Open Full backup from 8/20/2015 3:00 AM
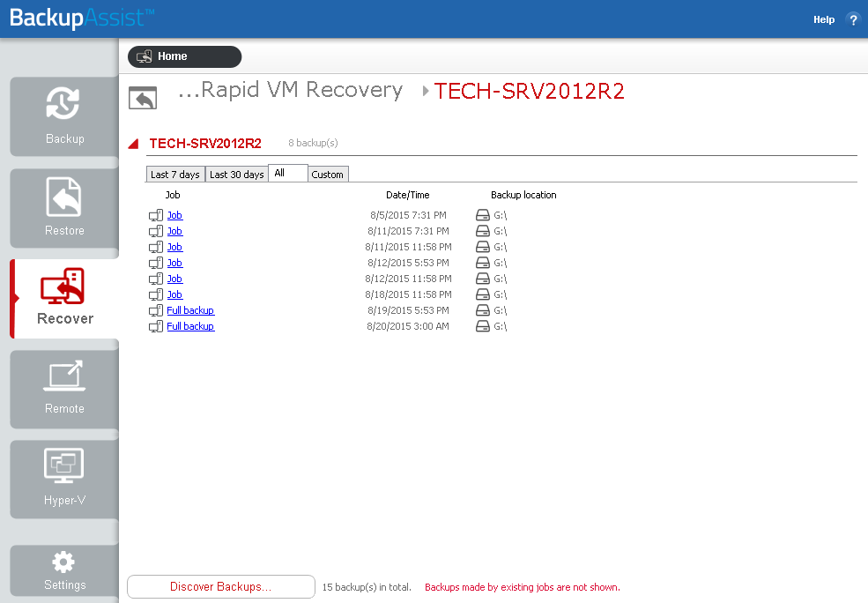The image size is (868, 603). coord(190,326)
